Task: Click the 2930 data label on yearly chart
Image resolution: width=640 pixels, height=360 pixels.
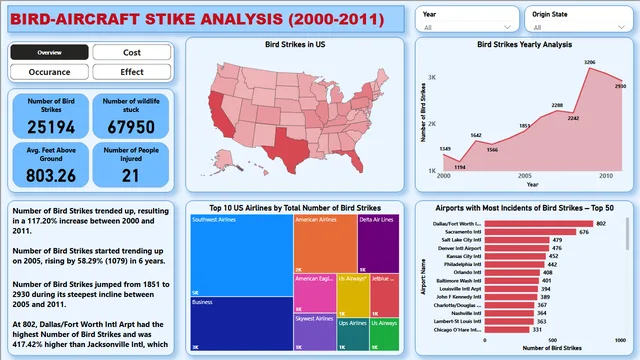Action: click(620, 86)
